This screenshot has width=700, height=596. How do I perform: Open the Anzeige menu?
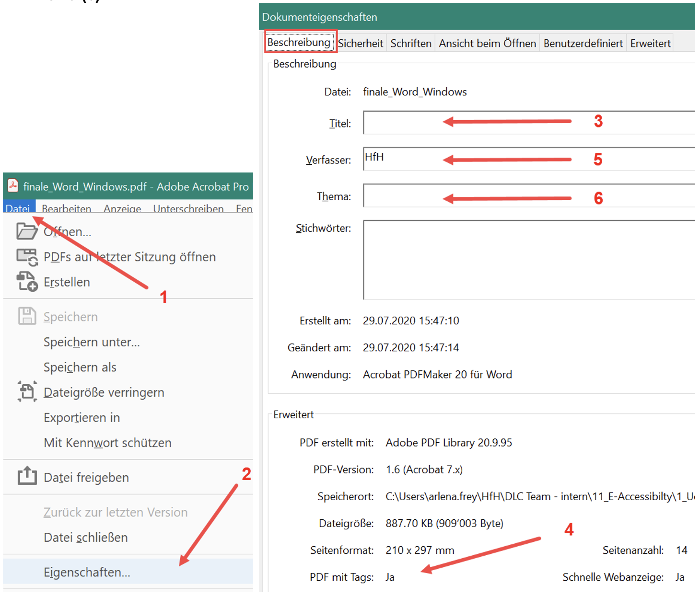coord(122,209)
